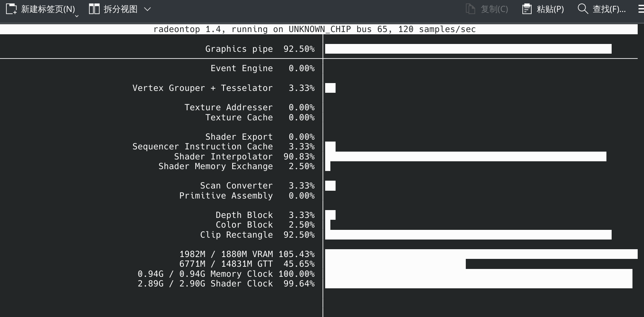
Task: Click the radeontop 1.4 header line
Action: pyautogui.click(x=315, y=29)
